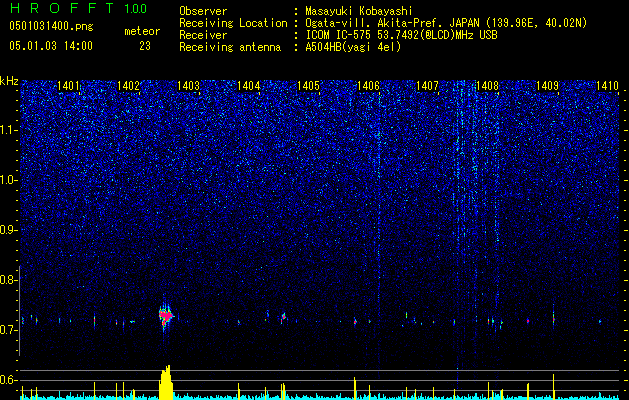Screen dimensions: 629x400
Task: Click the version number 1.00
Action: click(136, 8)
